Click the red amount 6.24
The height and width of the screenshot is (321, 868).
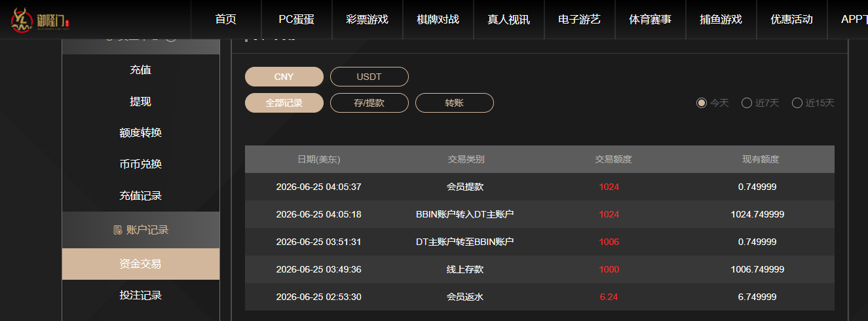609,297
